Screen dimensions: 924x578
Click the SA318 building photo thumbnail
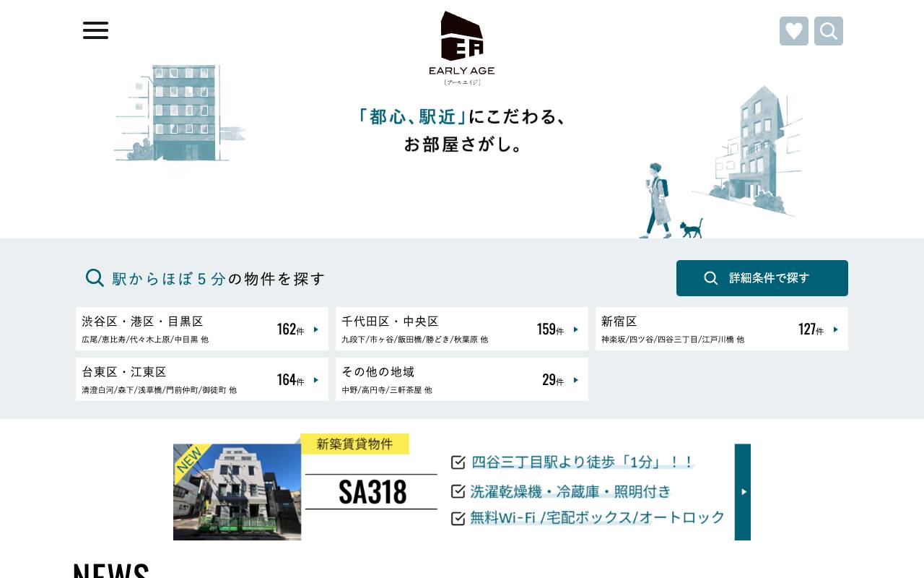pyautogui.click(x=237, y=492)
